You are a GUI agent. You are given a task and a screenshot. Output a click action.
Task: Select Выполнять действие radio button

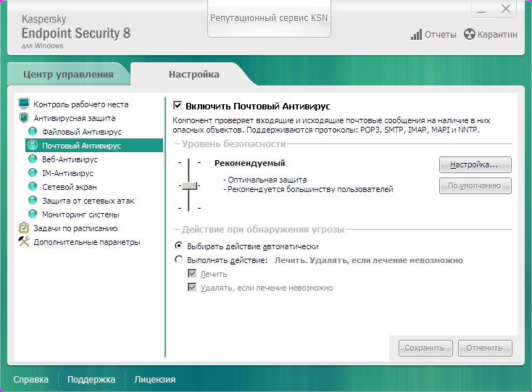pos(178,259)
